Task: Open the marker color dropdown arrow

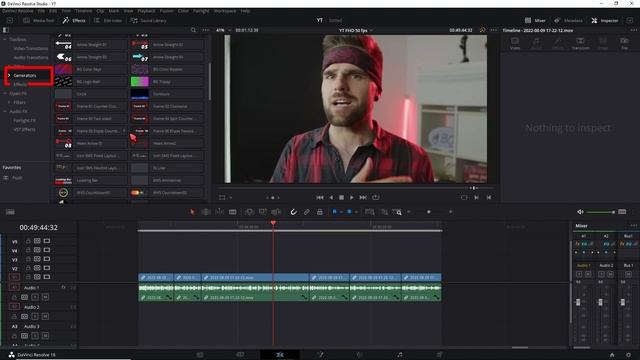Action: pos(356,212)
